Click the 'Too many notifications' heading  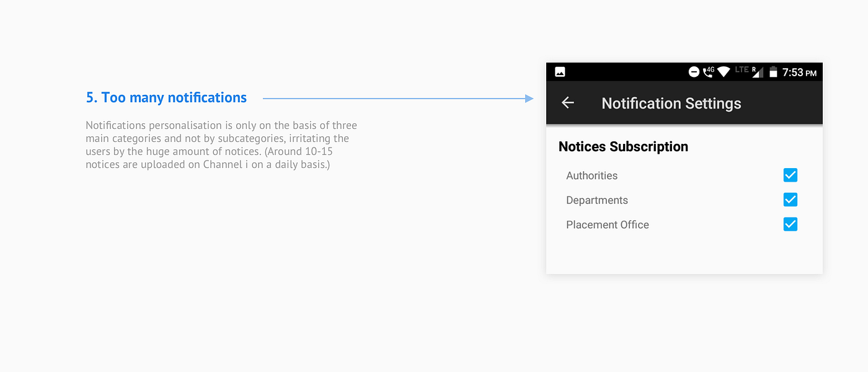[x=166, y=97]
